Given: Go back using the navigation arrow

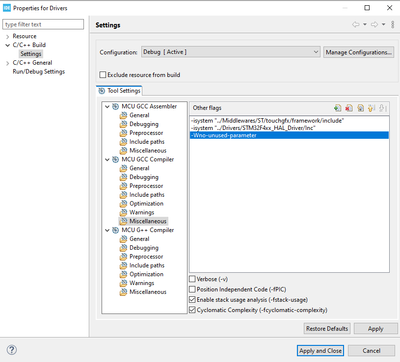Looking at the screenshot, I should click(356, 24).
